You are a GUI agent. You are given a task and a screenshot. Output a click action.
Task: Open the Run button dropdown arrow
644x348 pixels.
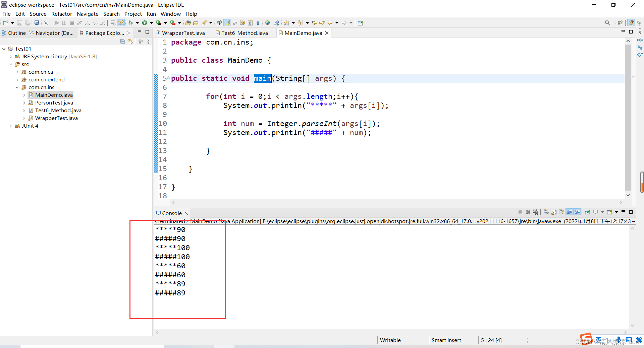(151, 23)
